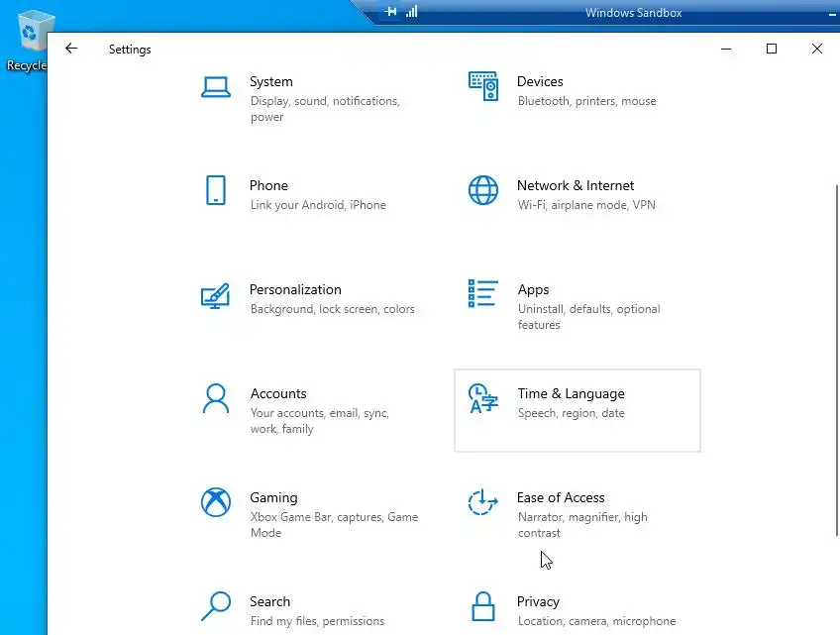
Task: Open the Time & Language icon
Action: [483, 398]
